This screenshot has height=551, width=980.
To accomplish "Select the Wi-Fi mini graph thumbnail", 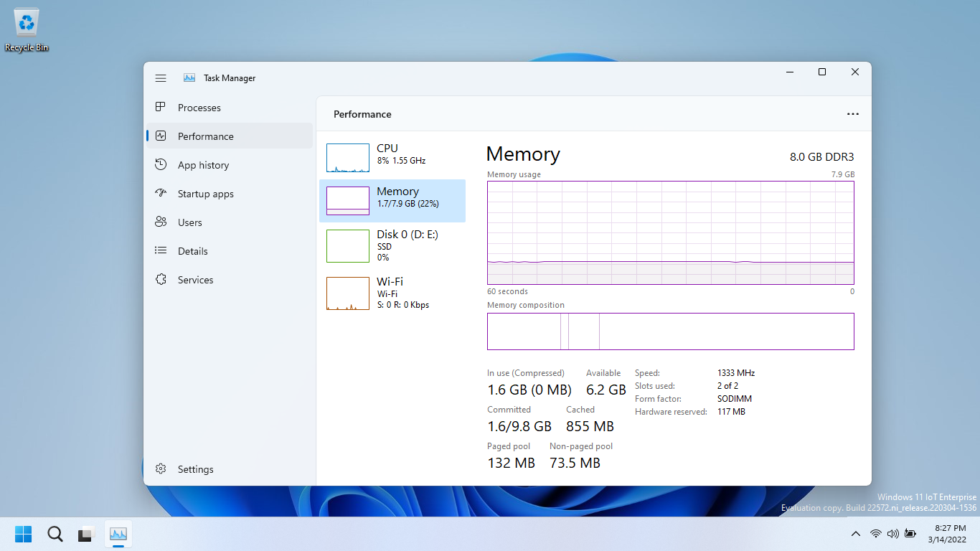I will tap(348, 293).
